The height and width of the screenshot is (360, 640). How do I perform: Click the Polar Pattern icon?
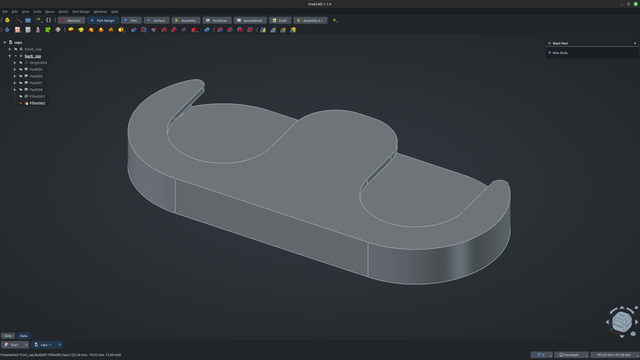(x=283, y=30)
